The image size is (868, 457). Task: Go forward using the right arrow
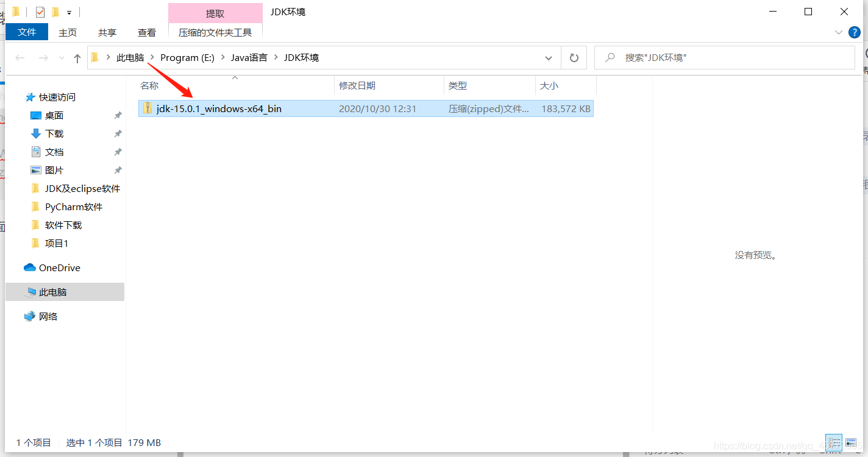[43, 58]
